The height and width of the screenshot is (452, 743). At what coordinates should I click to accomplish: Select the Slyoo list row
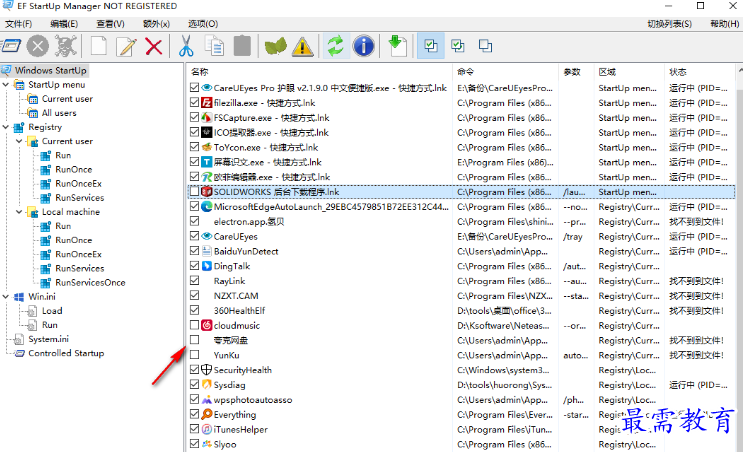461,444
